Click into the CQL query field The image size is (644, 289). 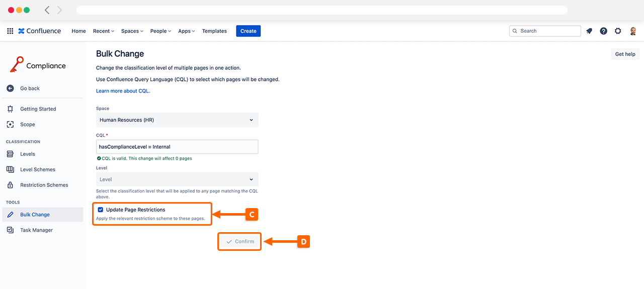(x=177, y=147)
